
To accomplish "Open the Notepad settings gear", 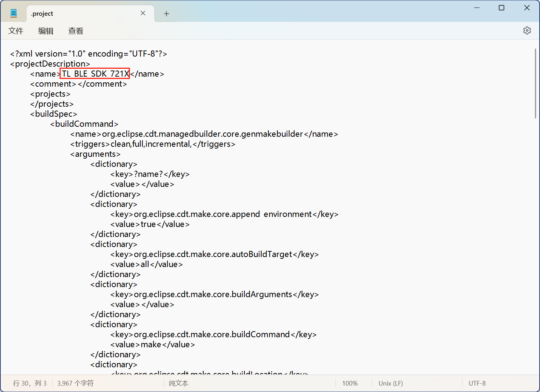I will [527, 31].
